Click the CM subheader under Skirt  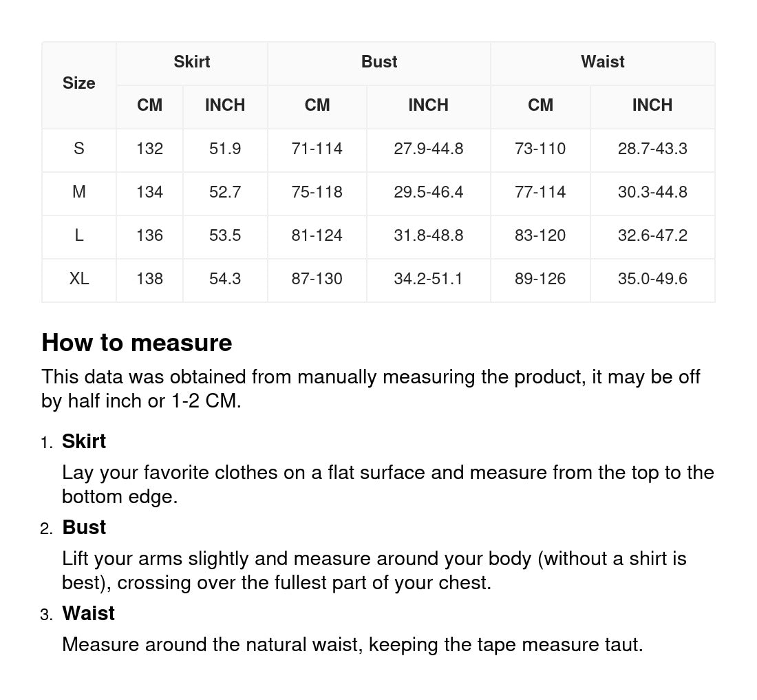click(149, 105)
